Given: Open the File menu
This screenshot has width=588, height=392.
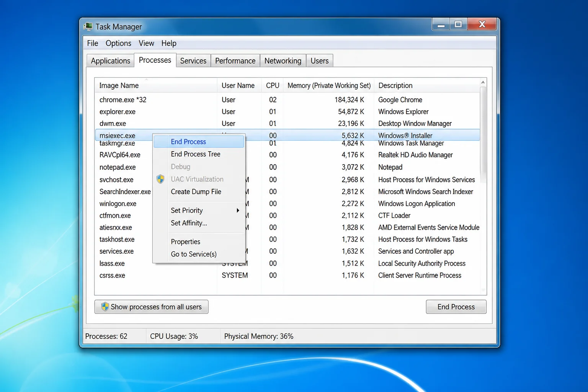Looking at the screenshot, I should [93, 43].
